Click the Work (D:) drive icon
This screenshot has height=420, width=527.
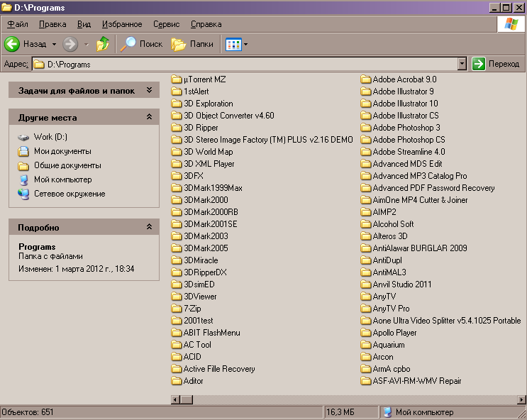click(23, 137)
